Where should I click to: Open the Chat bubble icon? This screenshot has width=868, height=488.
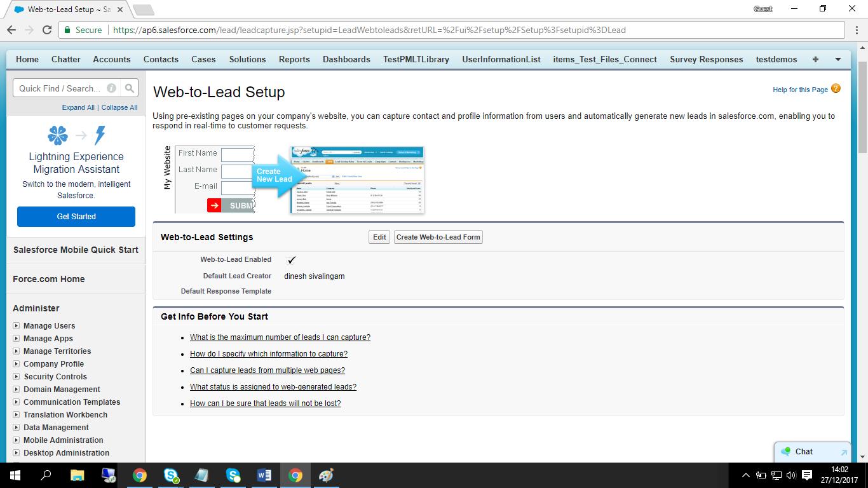[787, 451]
